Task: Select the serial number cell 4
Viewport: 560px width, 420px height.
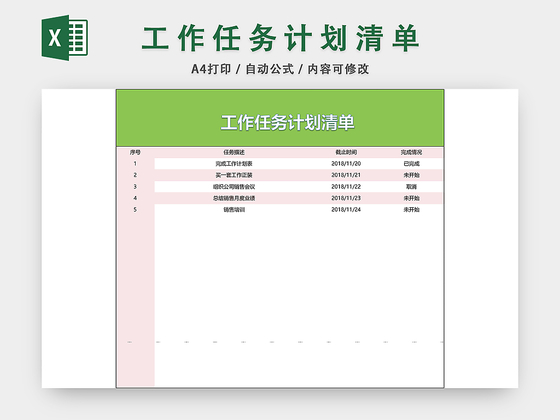Action: pos(135,198)
